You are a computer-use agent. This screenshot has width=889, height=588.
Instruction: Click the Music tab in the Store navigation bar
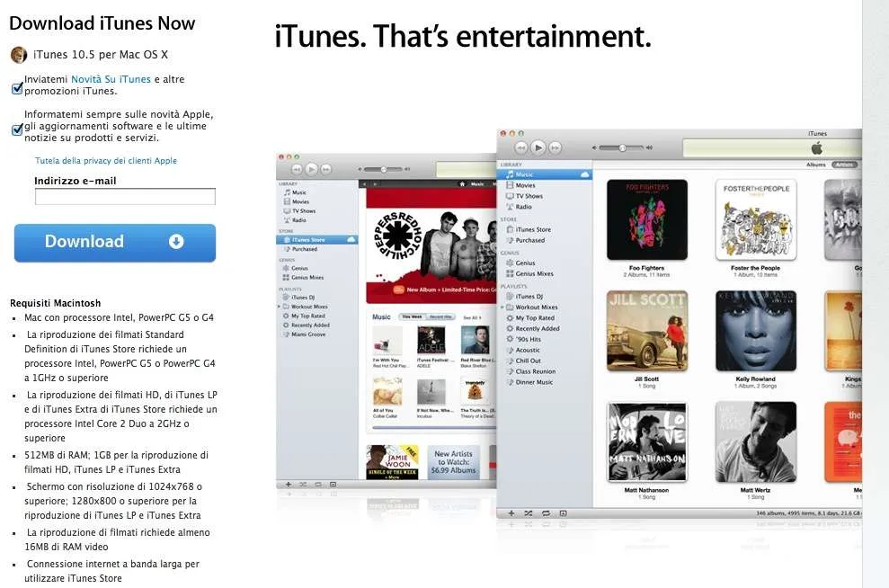pos(477,183)
